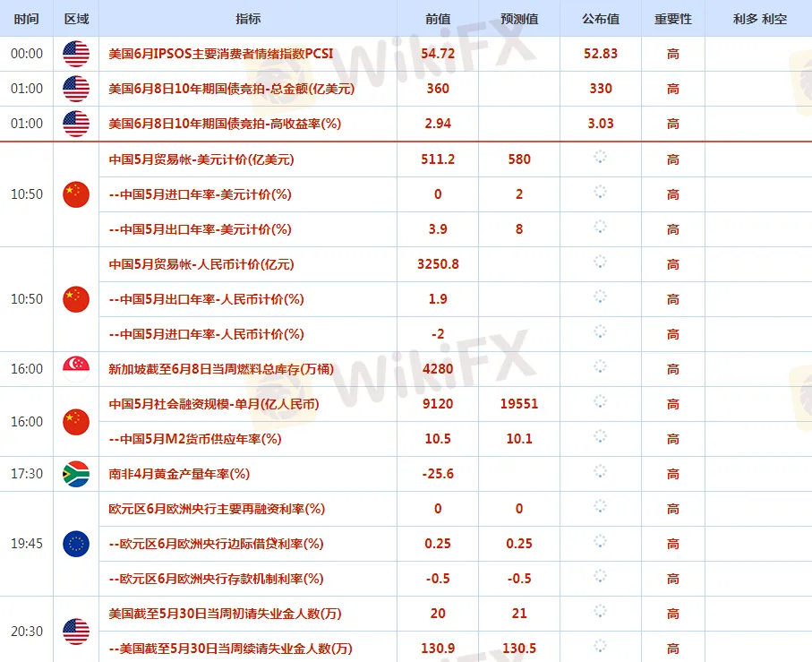The height and width of the screenshot is (662, 812).
Task: Click the 公布值 column header
Action: click(x=600, y=19)
